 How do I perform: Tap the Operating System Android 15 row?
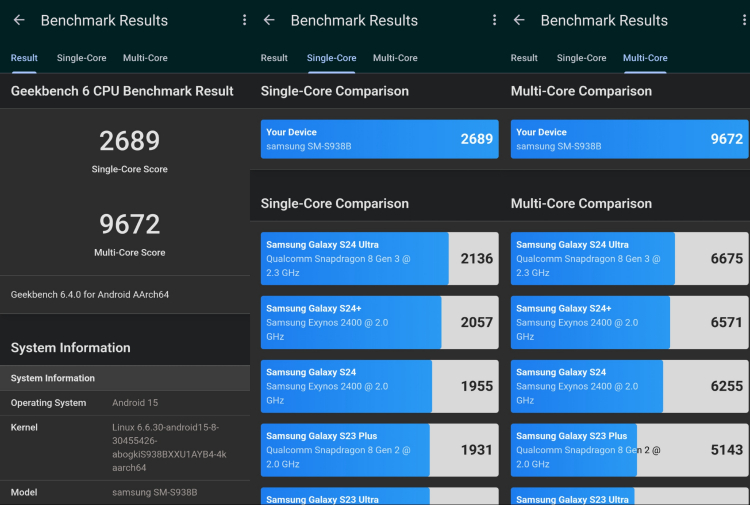(125, 403)
